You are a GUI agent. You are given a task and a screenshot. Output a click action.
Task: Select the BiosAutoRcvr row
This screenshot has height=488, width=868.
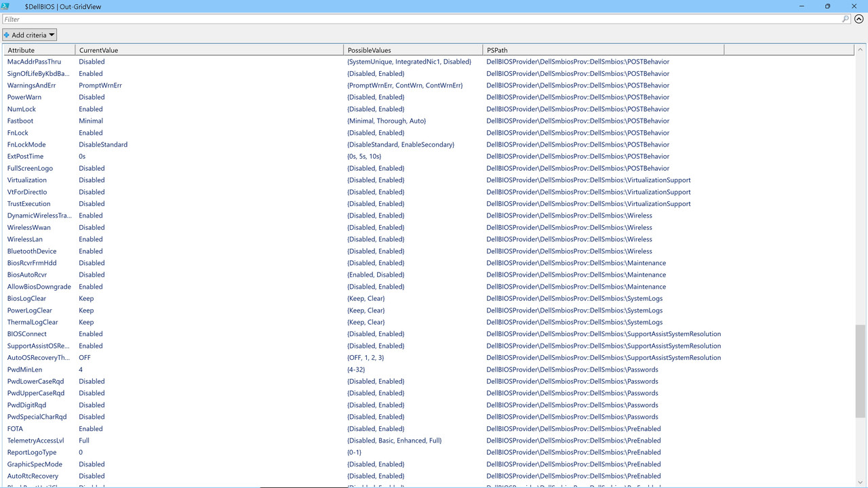(429, 275)
